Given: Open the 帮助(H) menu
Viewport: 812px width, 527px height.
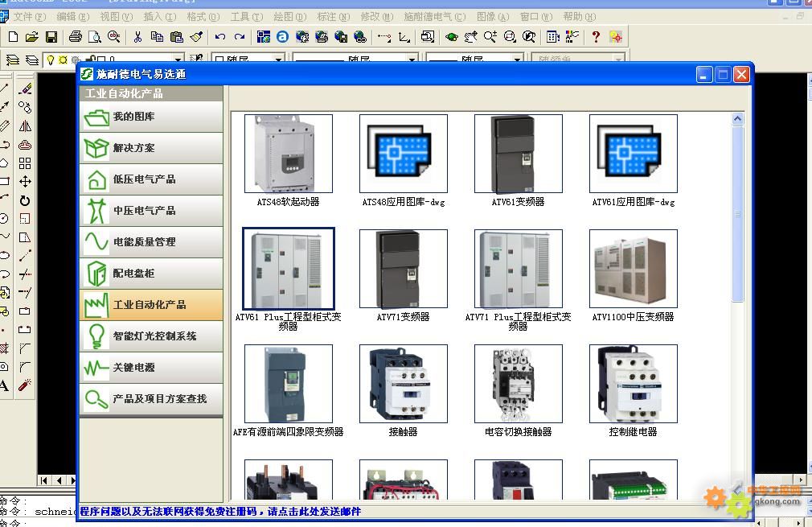Looking at the screenshot, I should (580, 17).
